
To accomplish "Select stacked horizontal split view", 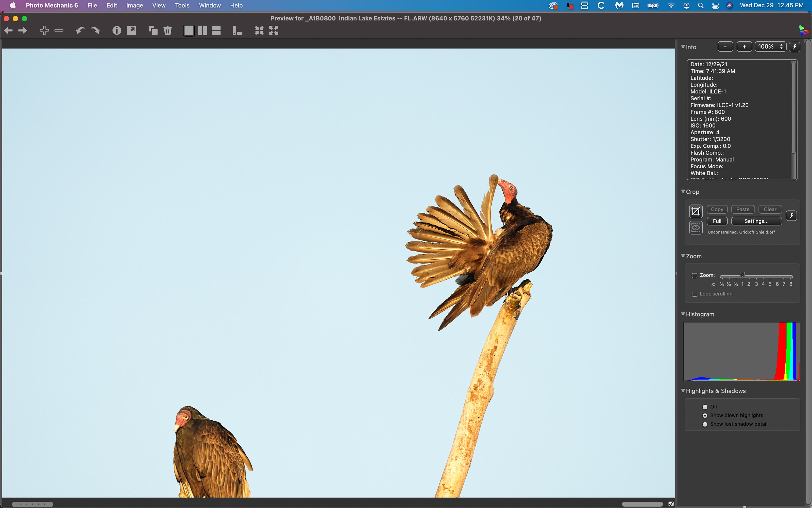I will pyautogui.click(x=216, y=31).
